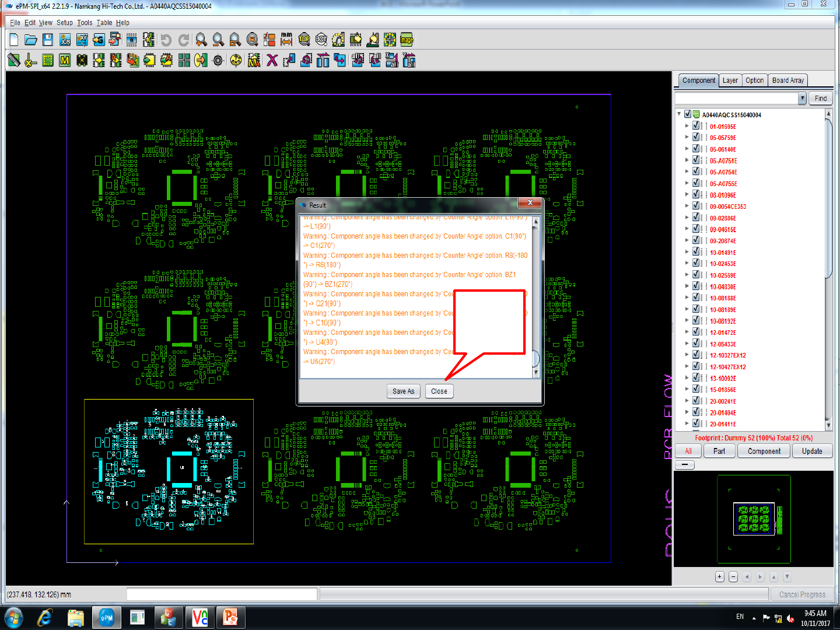Click the Undo arrow icon
This screenshot has width=840, height=630.
(x=166, y=40)
